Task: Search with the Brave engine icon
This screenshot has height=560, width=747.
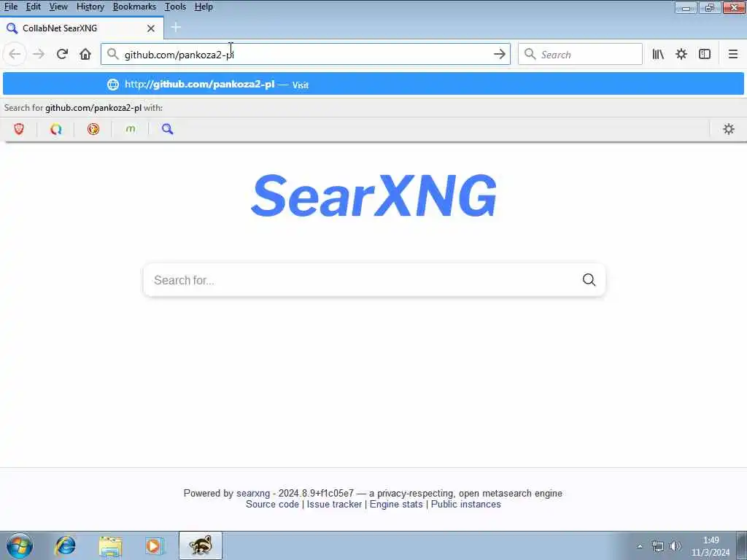Action: (19, 129)
